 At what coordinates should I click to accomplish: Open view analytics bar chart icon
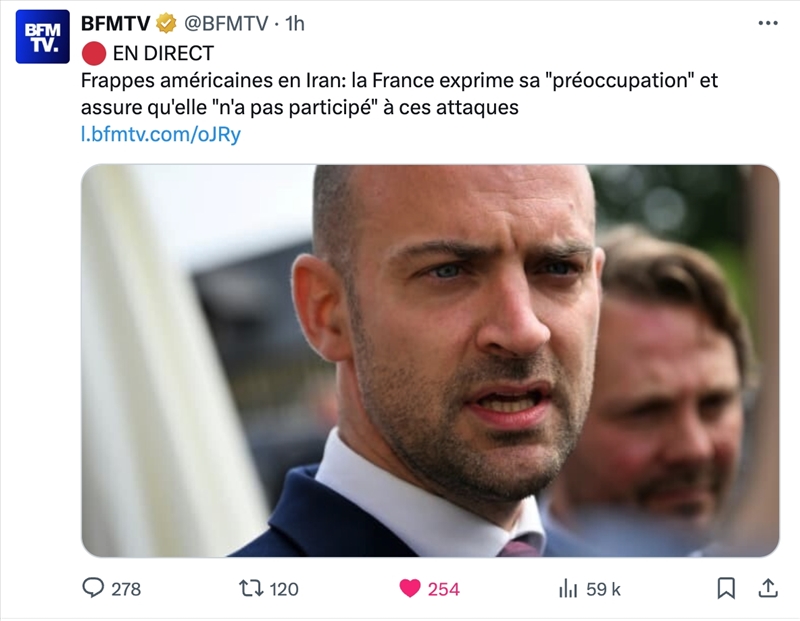(568, 589)
